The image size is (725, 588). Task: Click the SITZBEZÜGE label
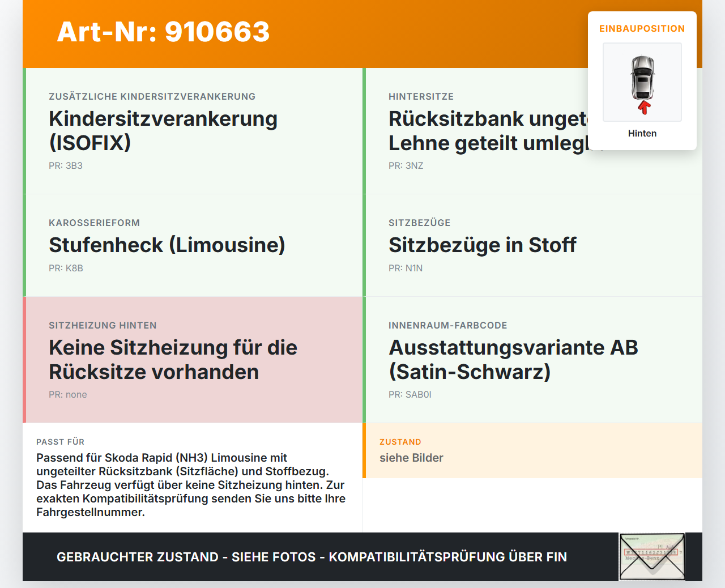(x=419, y=223)
